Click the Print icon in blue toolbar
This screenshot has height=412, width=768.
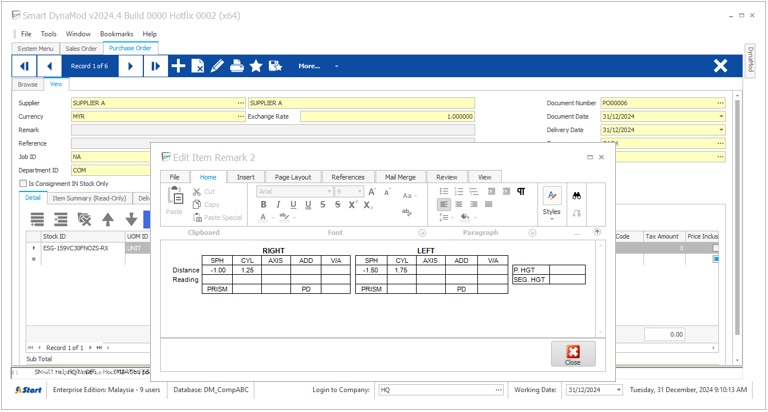click(x=237, y=66)
